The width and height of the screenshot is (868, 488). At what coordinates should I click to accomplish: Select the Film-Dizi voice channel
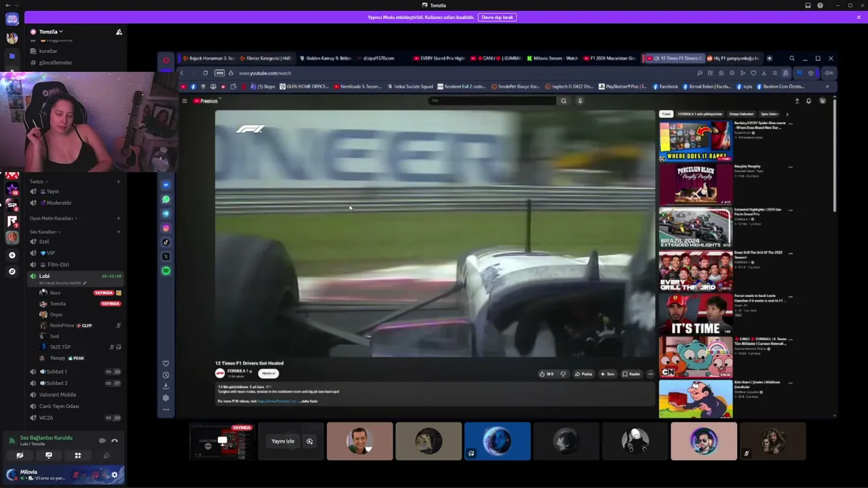75,265
